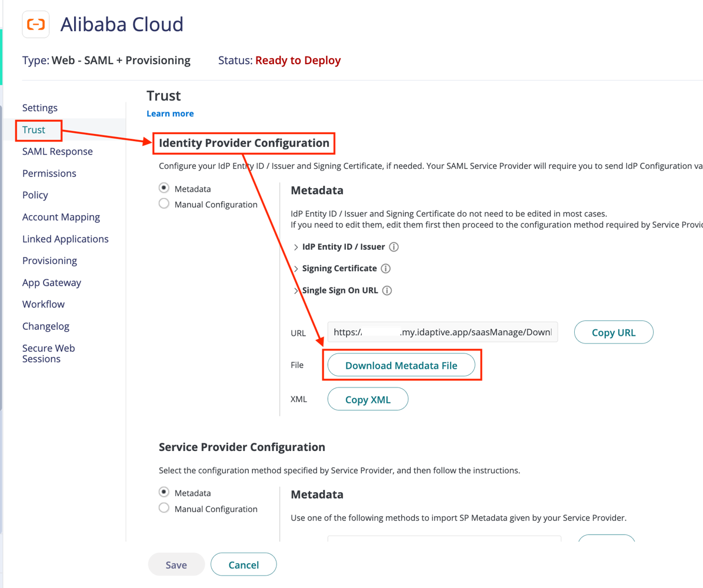Image resolution: width=703 pixels, height=588 pixels.
Task: Click the Alibaba Cloud logo icon
Action: [35, 24]
